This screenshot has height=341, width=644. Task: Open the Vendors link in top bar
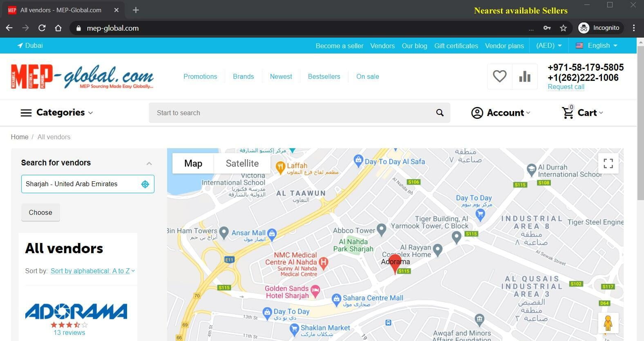pos(382,46)
